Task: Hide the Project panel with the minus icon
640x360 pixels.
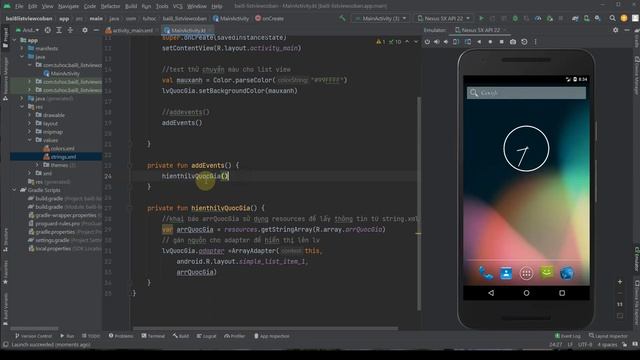Action: 96,30
